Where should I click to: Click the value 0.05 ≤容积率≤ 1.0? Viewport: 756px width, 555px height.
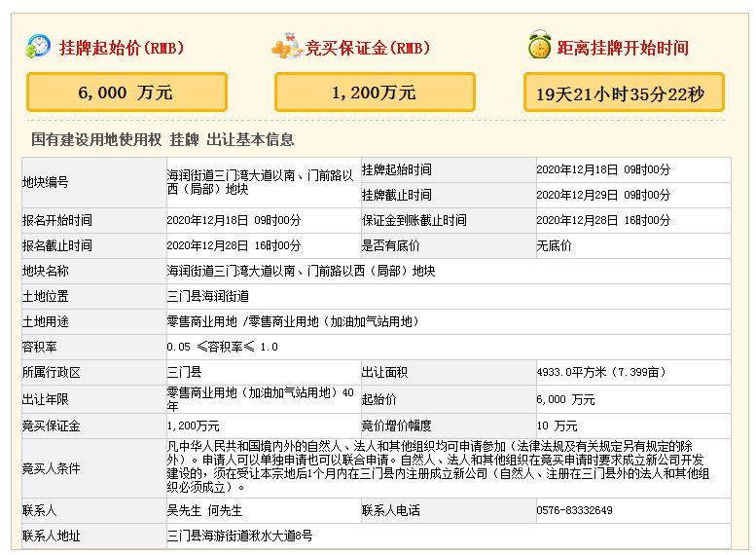[222, 347]
